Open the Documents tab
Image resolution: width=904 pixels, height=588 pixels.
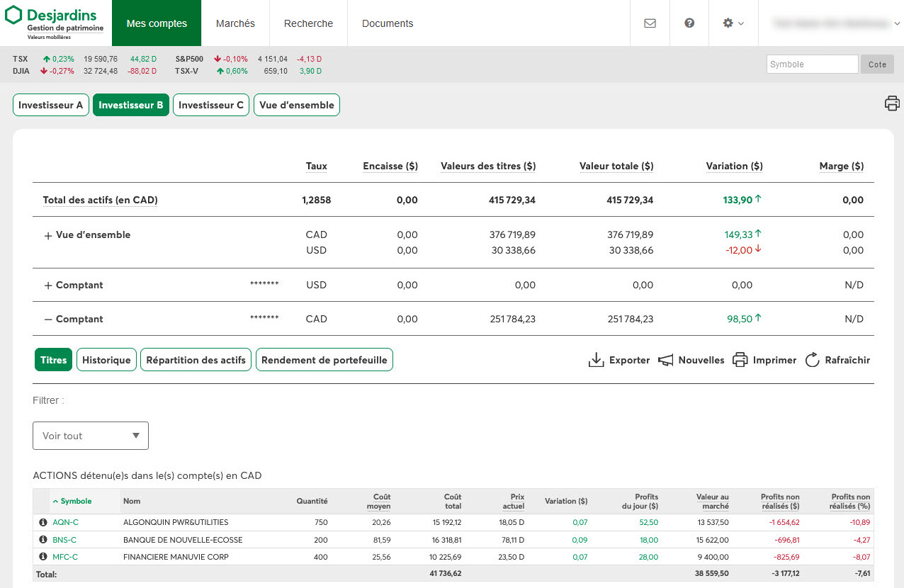[388, 23]
